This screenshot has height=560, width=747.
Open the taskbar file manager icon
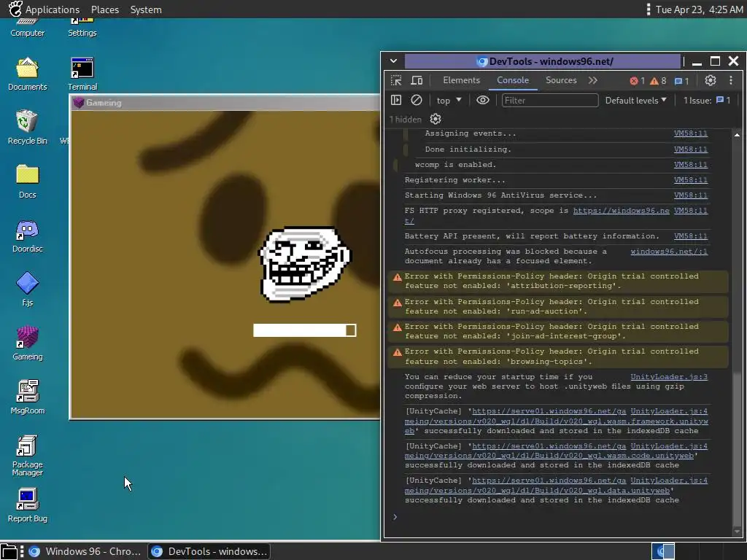[9, 552]
